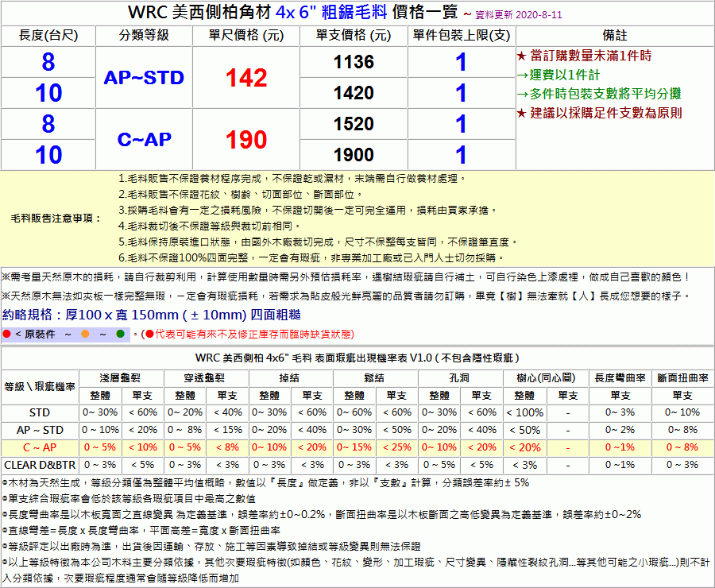
Task: Click the "毛料販售注意事項:" label
Action: pos(56,219)
